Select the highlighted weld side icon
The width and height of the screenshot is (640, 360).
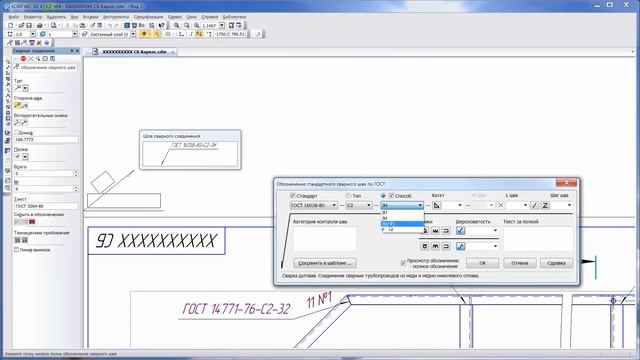(x=18, y=106)
